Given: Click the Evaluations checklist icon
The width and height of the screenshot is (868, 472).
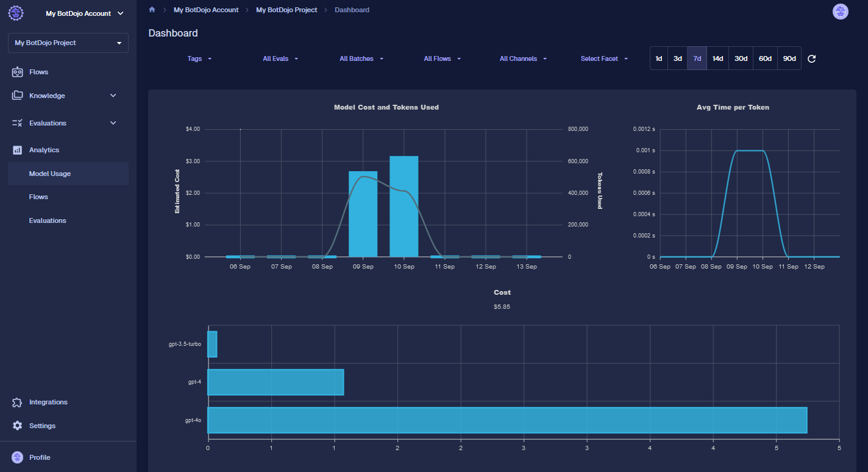Looking at the screenshot, I should (17, 123).
